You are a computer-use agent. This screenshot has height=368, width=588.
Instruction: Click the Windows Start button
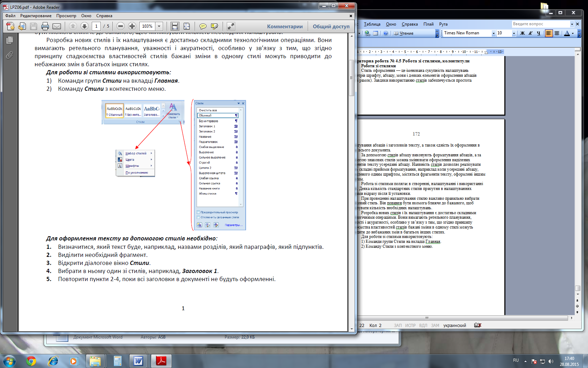click(9, 361)
